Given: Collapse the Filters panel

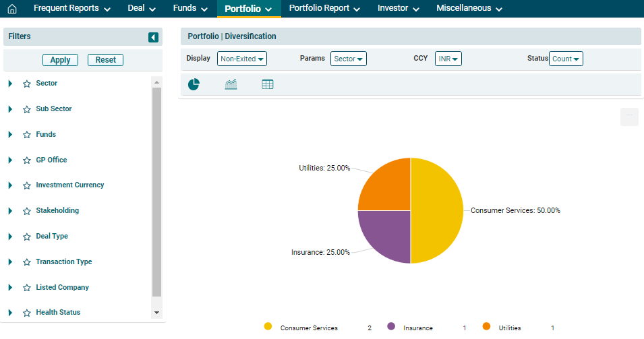Looking at the screenshot, I should 153,37.
